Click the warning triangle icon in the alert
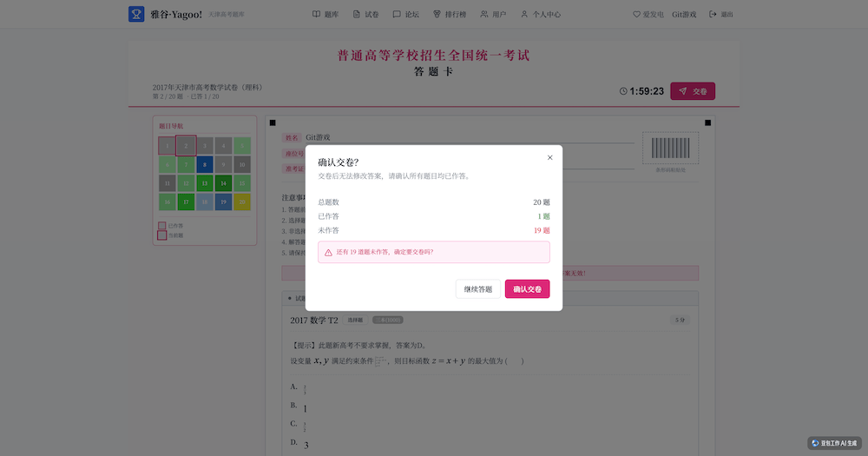Screen dimensions: 868x456 pyautogui.click(x=328, y=252)
